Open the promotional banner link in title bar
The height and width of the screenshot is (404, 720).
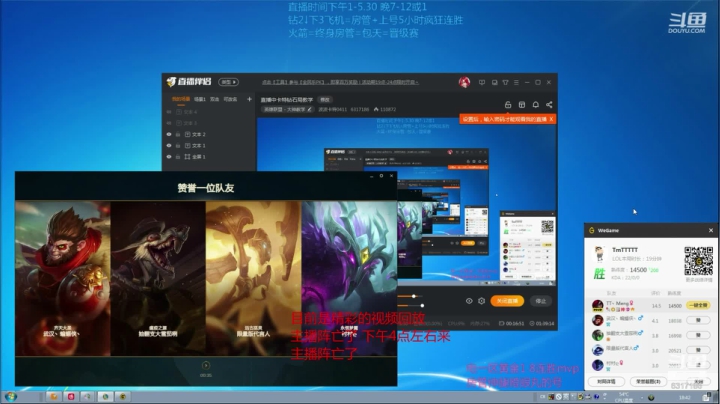click(340, 82)
